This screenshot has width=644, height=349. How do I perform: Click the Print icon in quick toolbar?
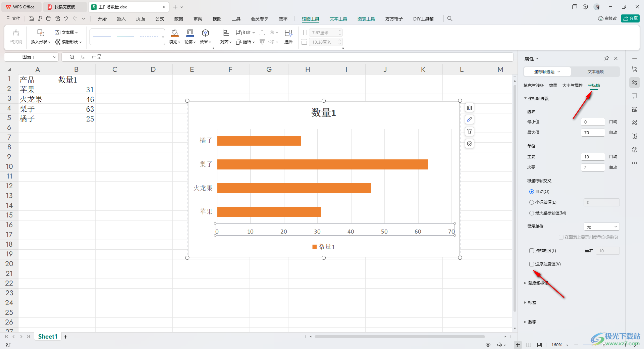coord(49,19)
